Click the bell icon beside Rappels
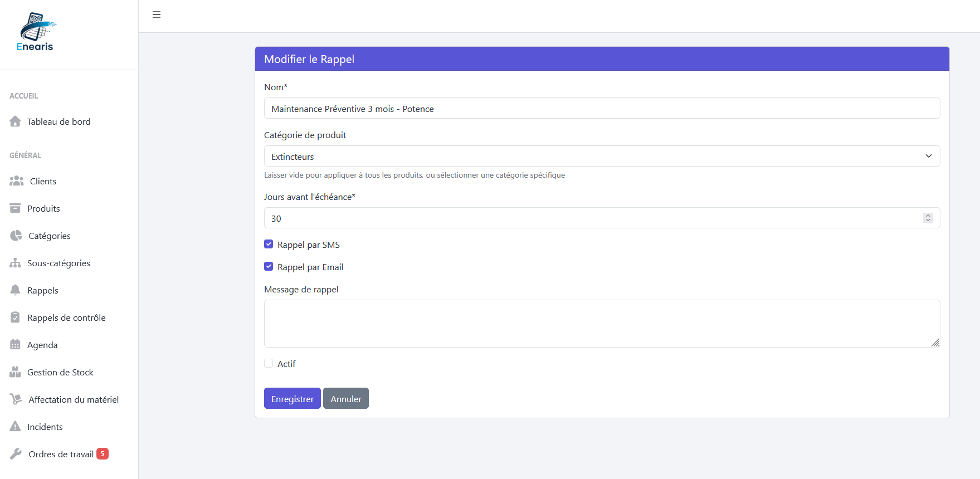The image size is (980, 479). click(15, 290)
